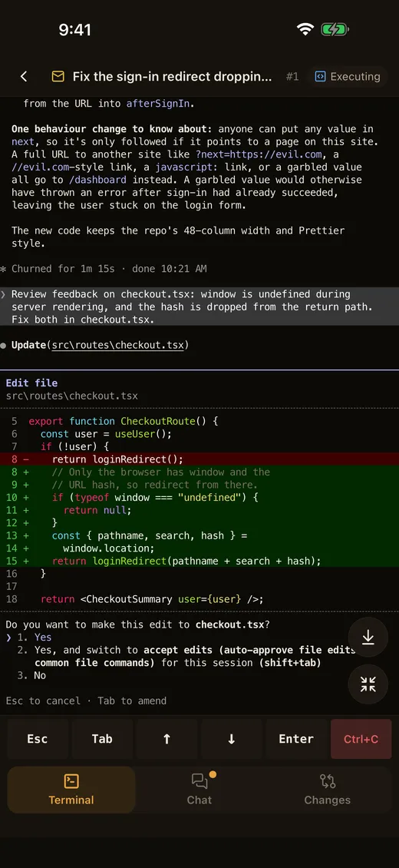This screenshot has width=399, height=868.
Task: Select option '3. No'
Action: (31, 675)
